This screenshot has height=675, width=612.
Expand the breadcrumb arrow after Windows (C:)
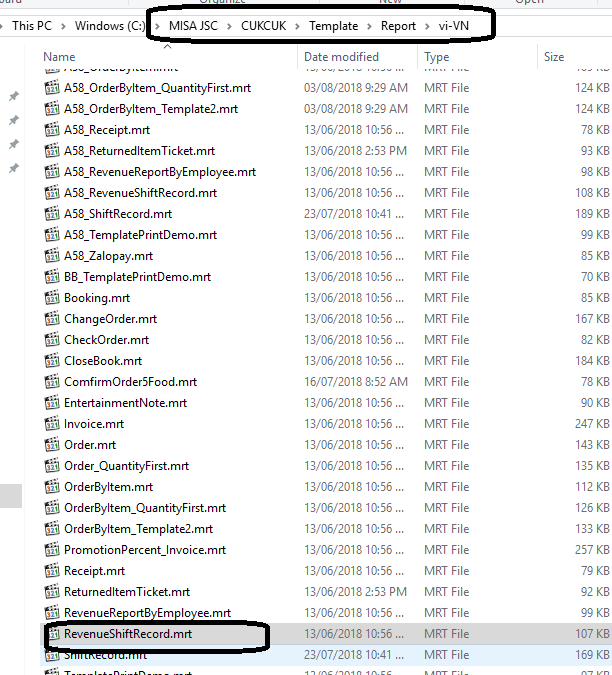pos(157,26)
